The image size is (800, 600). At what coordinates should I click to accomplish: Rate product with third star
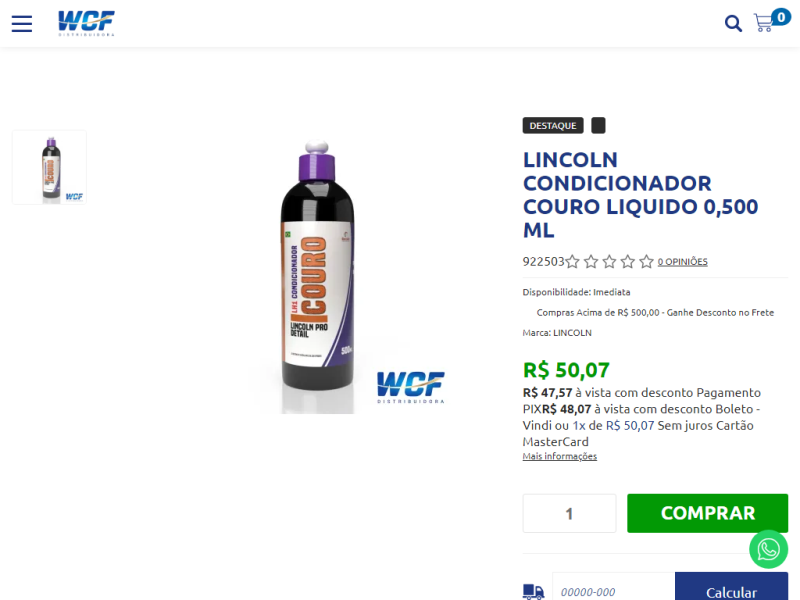point(609,262)
